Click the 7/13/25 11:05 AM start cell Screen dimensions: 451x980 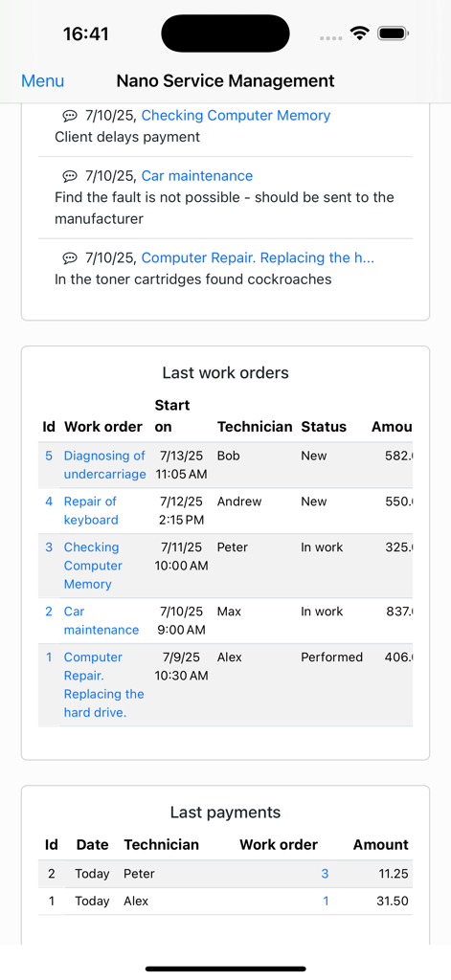[181, 465]
